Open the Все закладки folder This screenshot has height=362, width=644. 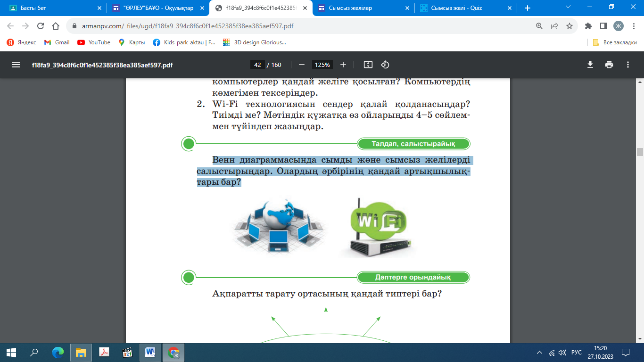pos(615,42)
